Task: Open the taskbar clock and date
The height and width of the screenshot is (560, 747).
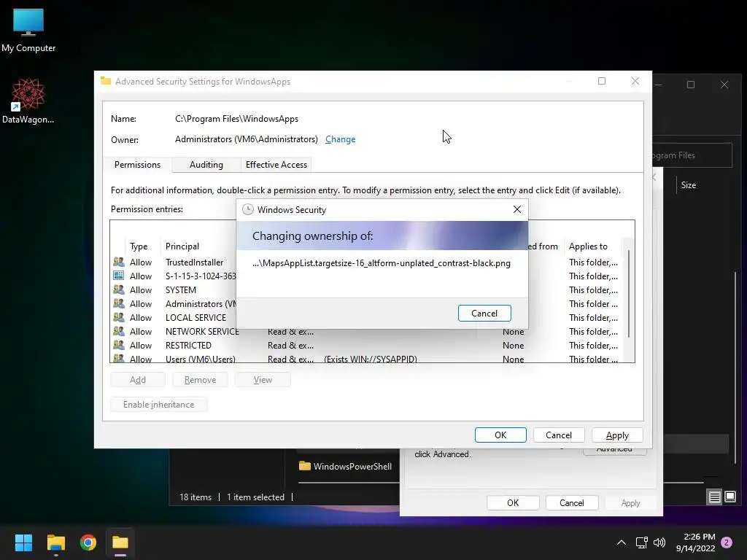Action: (x=695, y=542)
